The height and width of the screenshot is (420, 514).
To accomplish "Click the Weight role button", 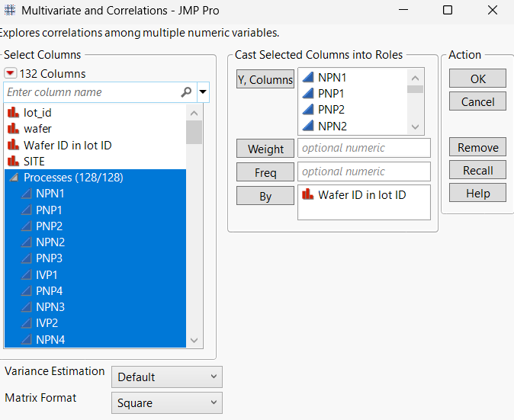I will pos(265,149).
